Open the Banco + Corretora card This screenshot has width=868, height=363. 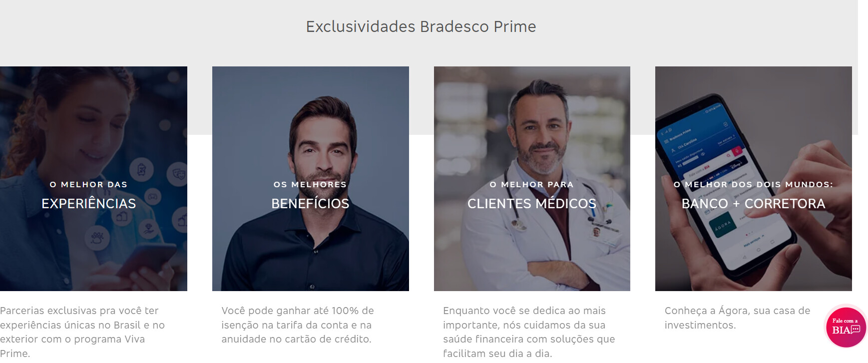tap(754, 179)
